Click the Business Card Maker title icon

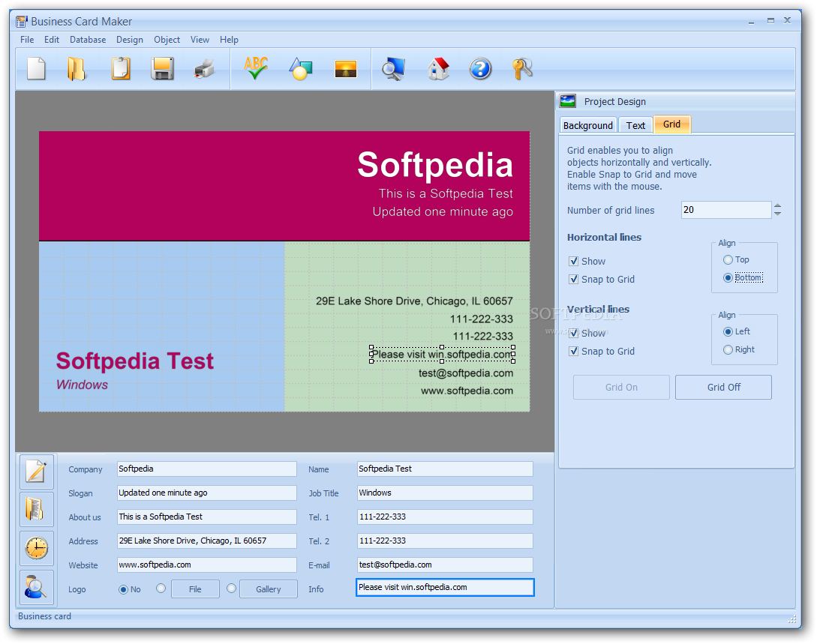[21, 21]
